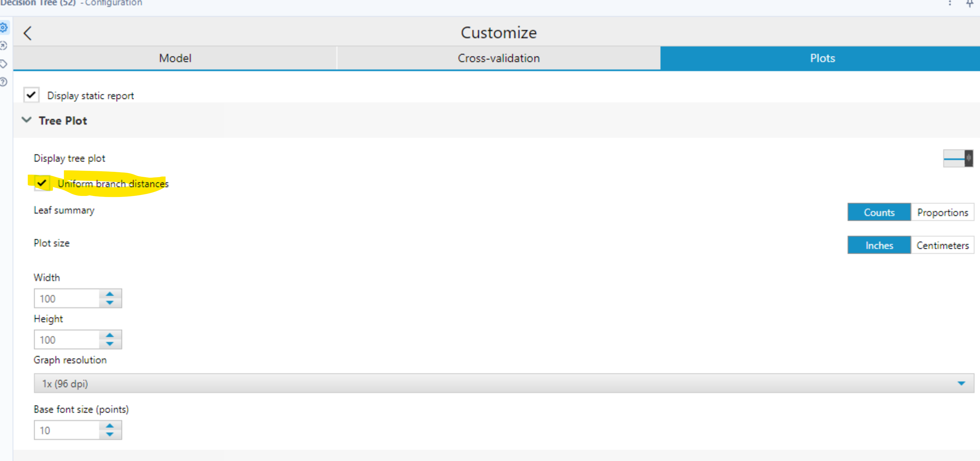Click the open-in-new-window arrow icon
This screenshot has width=980, height=461.
[x=4, y=45]
